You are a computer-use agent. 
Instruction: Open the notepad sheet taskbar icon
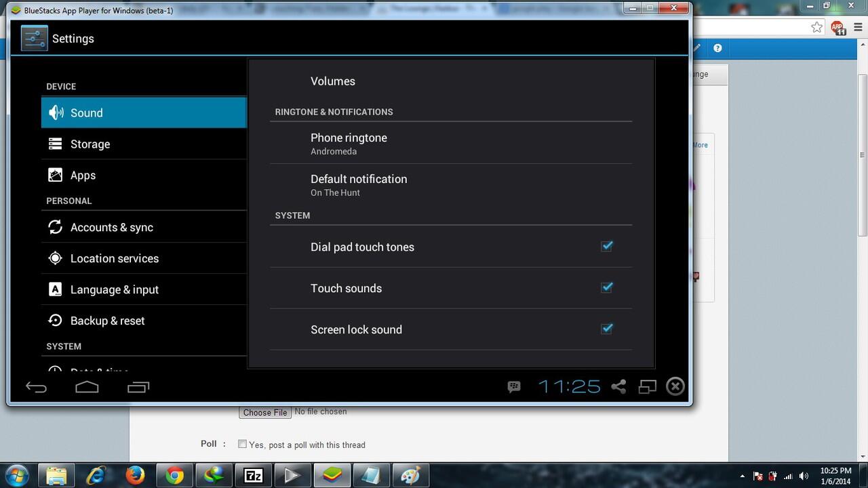[371, 476]
